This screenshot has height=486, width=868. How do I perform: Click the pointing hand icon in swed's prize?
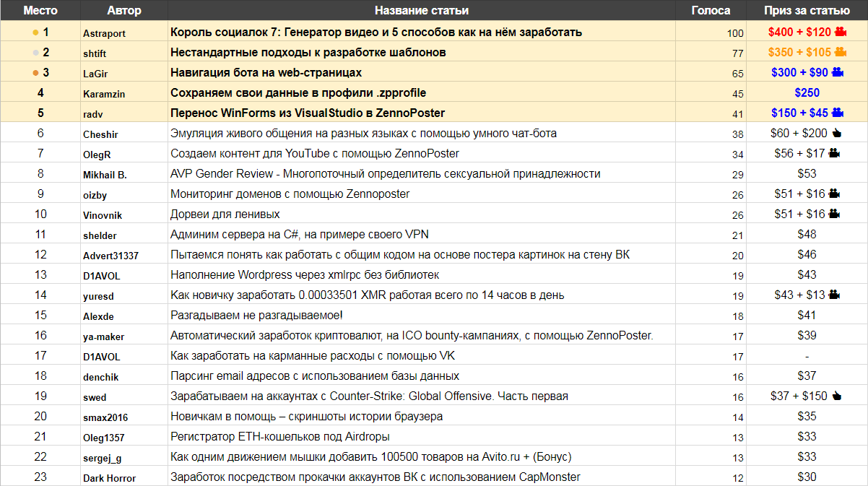click(837, 396)
